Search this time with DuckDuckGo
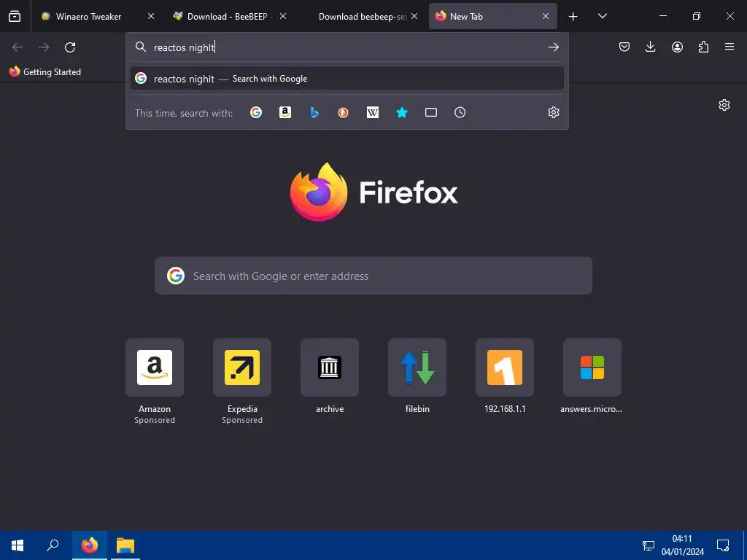 point(343,112)
